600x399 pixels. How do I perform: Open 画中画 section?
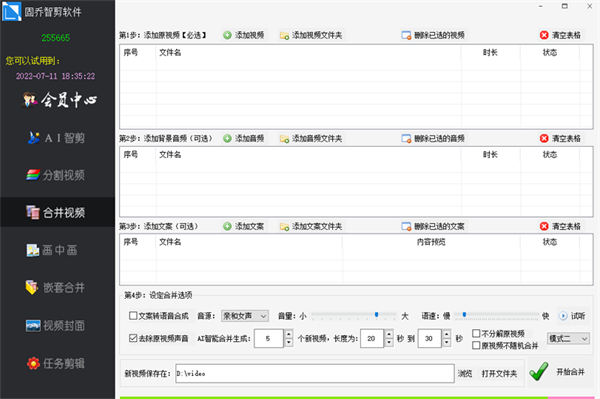point(52,250)
